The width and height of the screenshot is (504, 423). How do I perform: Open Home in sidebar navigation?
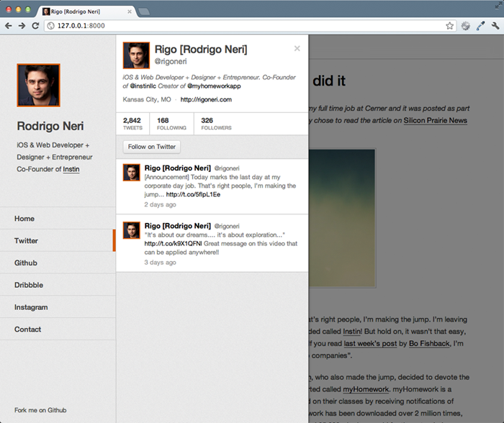click(x=58, y=219)
